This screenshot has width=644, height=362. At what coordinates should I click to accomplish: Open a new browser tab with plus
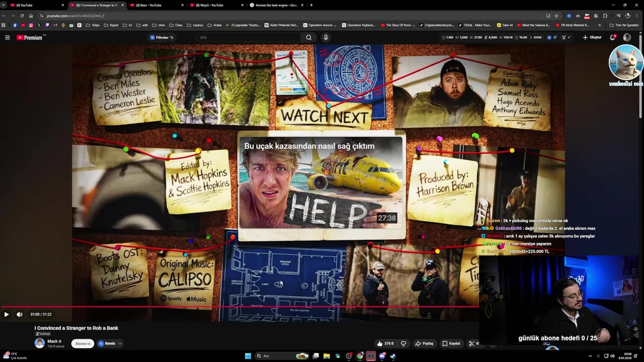(311, 5)
